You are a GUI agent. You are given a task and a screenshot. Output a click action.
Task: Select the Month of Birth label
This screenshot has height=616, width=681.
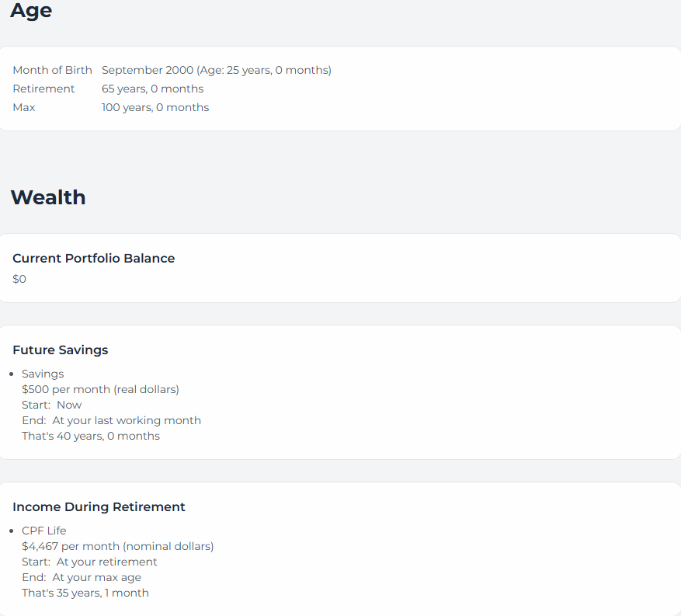pyautogui.click(x=52, y=70)
